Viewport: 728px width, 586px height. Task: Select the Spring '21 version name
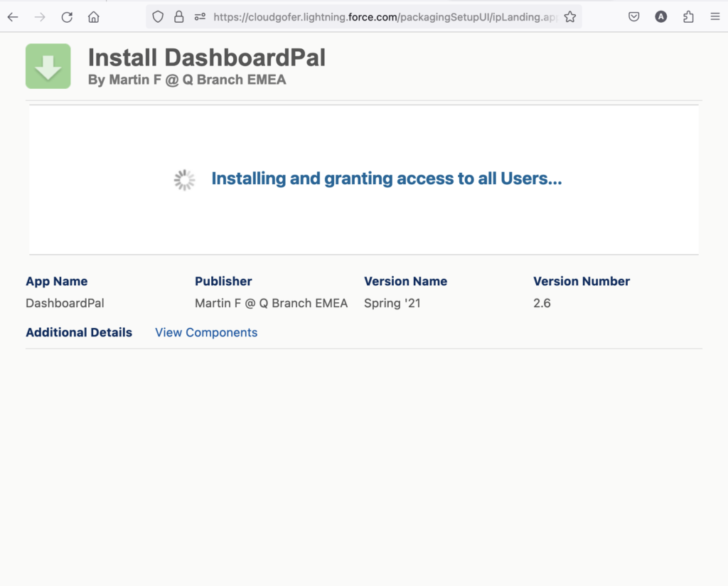(x=392, y=303)
